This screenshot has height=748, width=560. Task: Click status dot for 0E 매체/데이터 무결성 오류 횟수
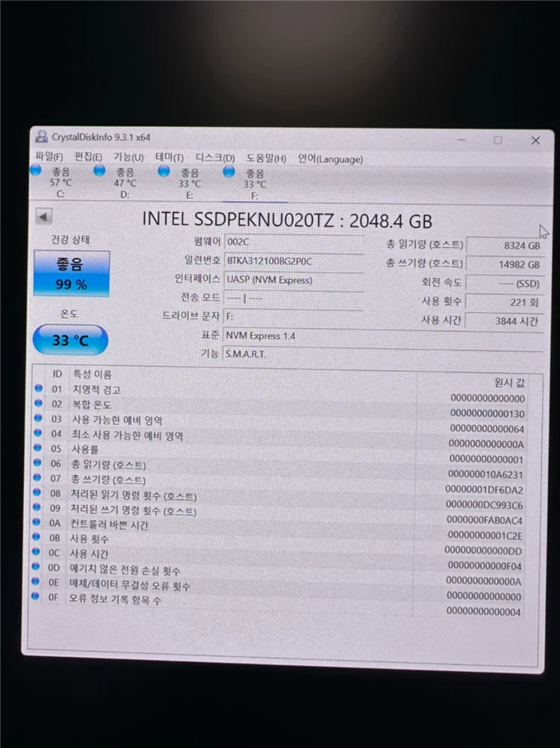click(x=35, y=581)
